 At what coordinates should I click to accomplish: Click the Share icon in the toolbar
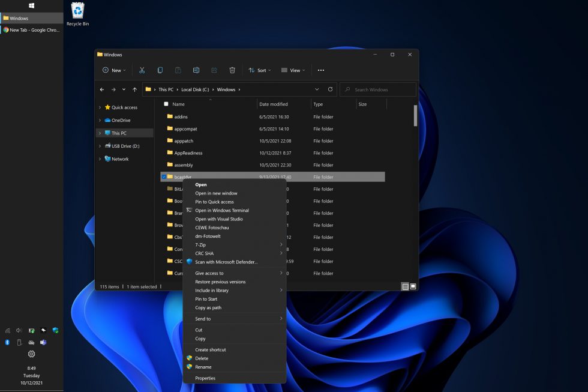pos(214,70)
